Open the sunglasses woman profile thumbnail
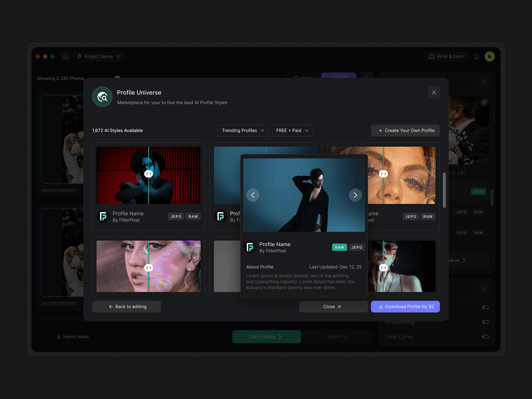This screenshot has width=532, height=399. pos(402,266)
